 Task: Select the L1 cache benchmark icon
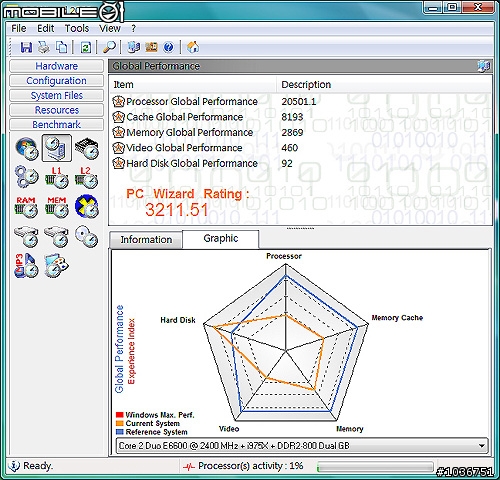point(57,177)
